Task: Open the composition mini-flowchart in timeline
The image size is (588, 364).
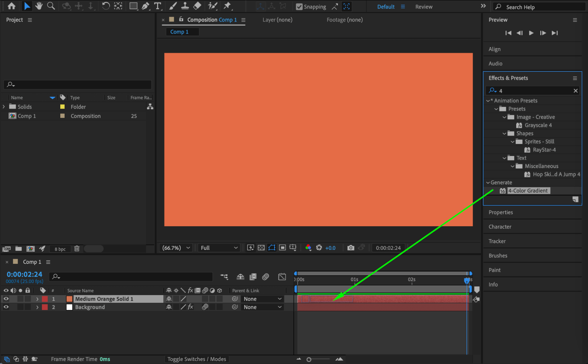Action: [x=224, y=276]
